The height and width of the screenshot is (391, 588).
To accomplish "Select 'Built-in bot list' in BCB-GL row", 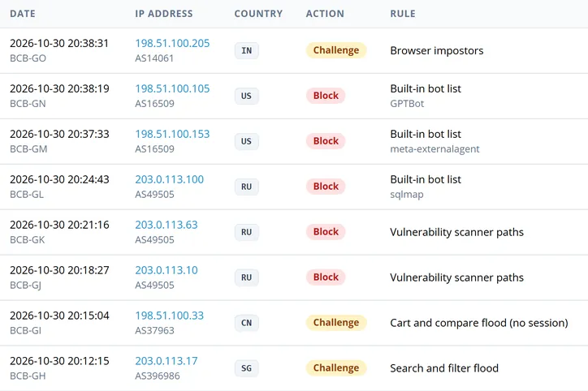I will point(426,179).
